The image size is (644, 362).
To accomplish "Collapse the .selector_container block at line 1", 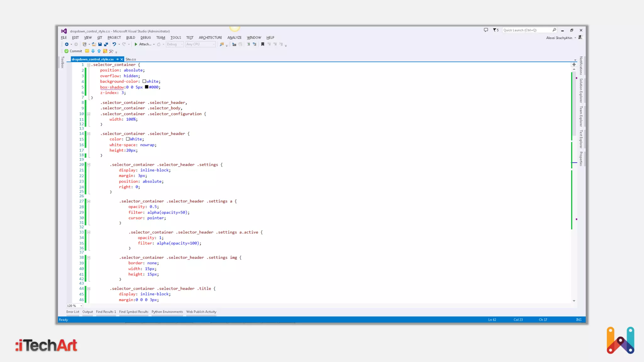I will [x=89, y=65].
